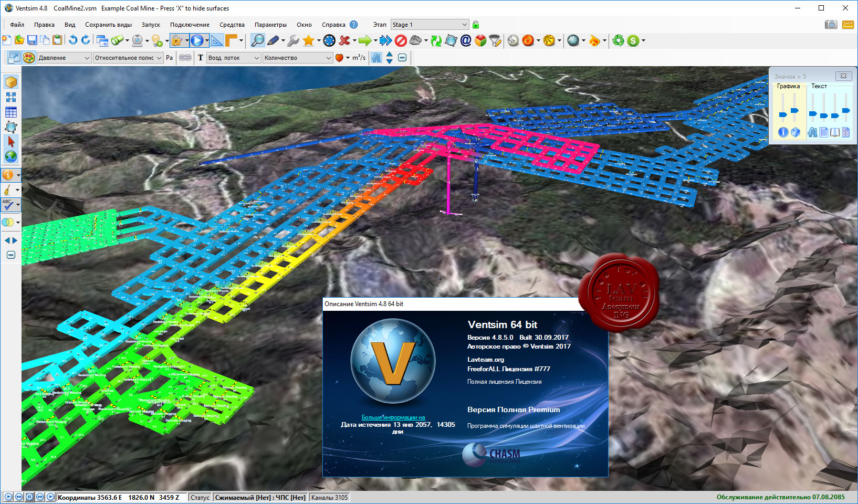Open the Относительное полнс dropdown

[128, 58]
